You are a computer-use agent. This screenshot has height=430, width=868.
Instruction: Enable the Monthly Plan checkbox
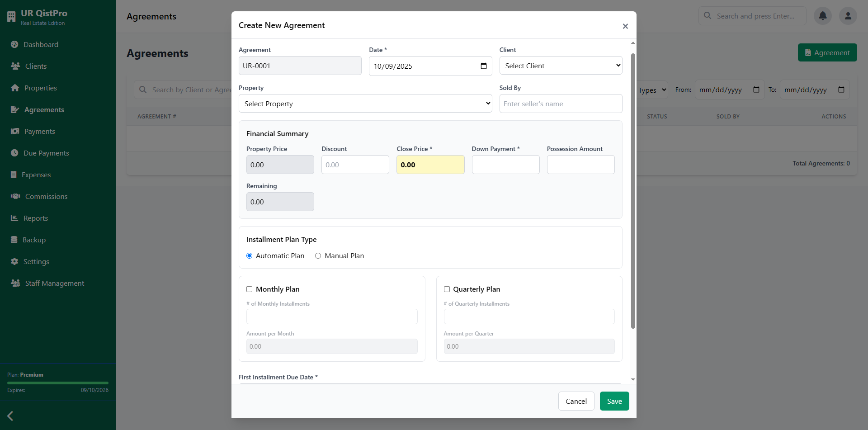coord(249,289)
